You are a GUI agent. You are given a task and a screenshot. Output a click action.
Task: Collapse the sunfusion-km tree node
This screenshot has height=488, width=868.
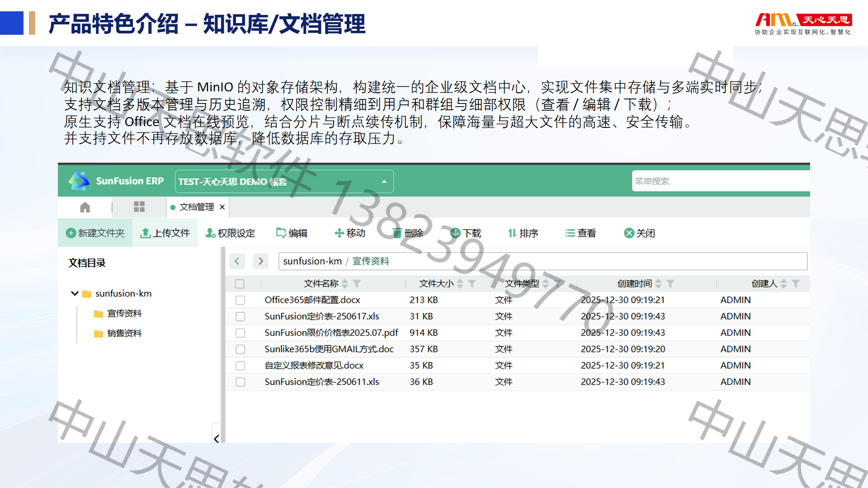click(75, 293)
